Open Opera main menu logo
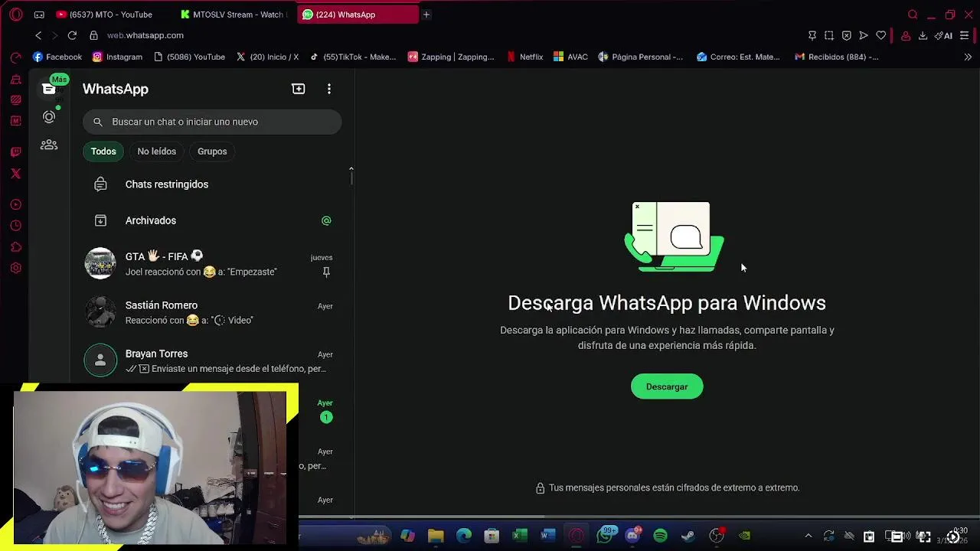 pyautogui.click(x=15, y=15)
